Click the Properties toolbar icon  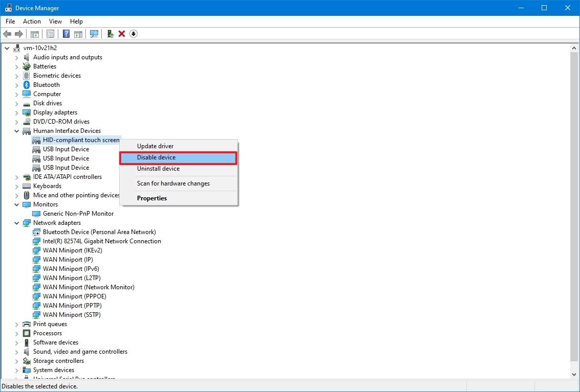click(x=50, y=34)
